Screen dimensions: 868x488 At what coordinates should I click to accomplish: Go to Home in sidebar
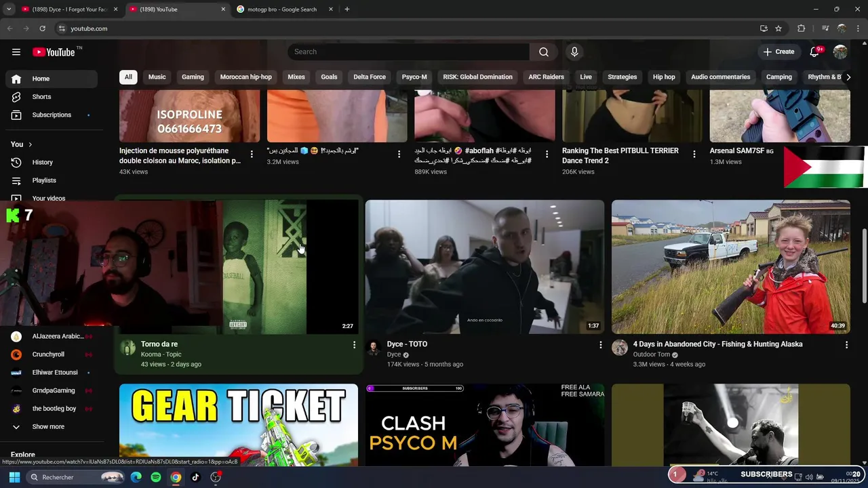52,79
